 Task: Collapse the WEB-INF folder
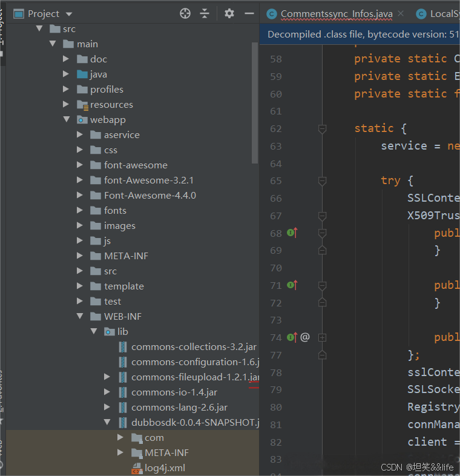80,316
